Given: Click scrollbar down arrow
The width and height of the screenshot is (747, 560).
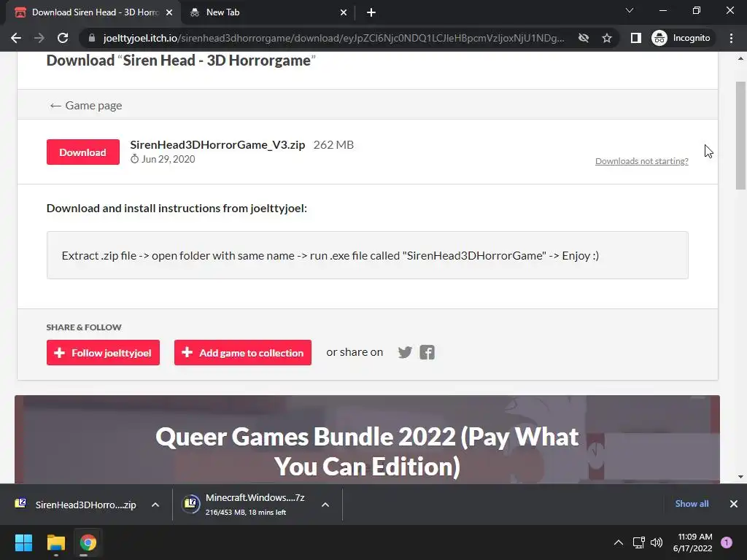Looking at the screenshot, I should click(740, 477).
